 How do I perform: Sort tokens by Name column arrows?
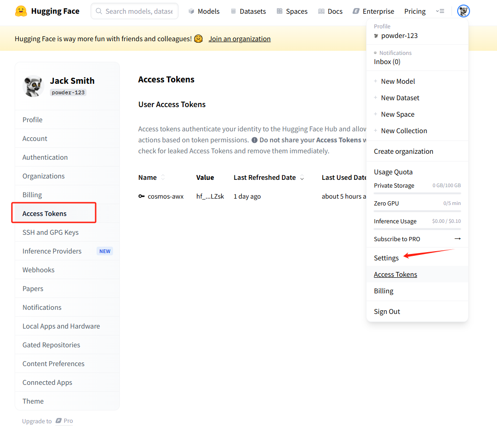point(163,178)
